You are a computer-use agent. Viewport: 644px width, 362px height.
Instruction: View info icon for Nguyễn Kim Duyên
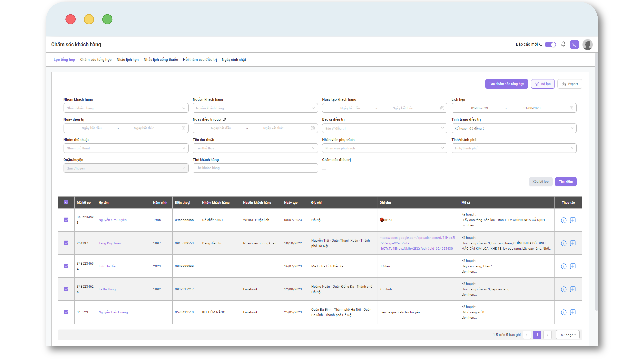click(x=563, y=220)
